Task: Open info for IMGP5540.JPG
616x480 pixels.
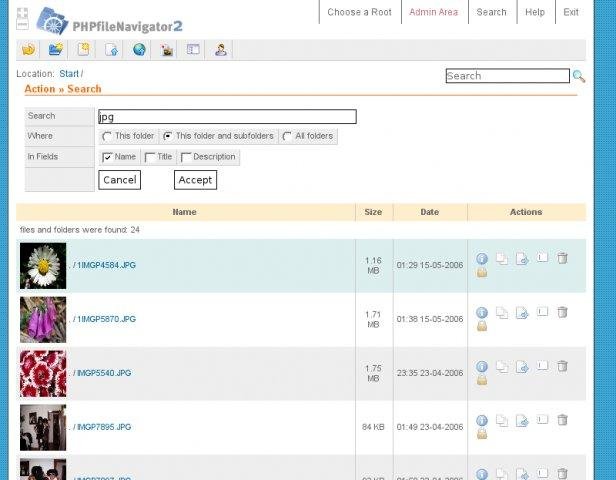Action: tap(482, 366)
